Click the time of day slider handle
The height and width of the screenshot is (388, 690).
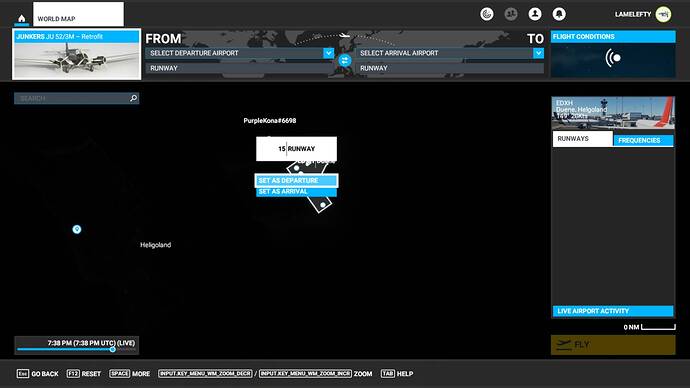point(113,349)
